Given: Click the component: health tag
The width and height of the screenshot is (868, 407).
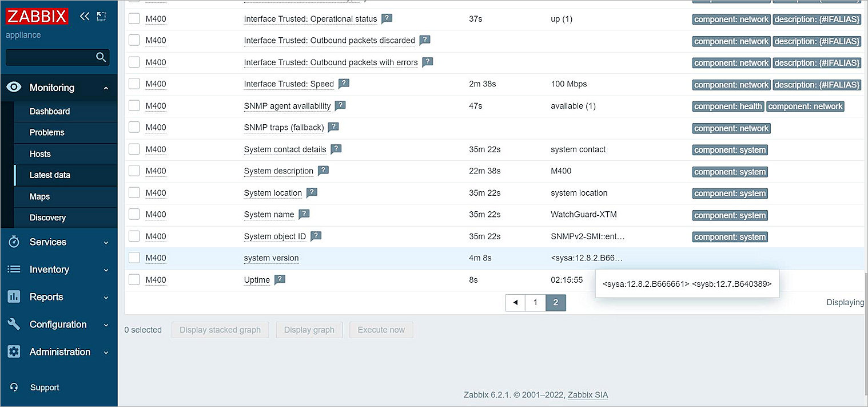Looking at the screenshot, I should click(727, 106).
